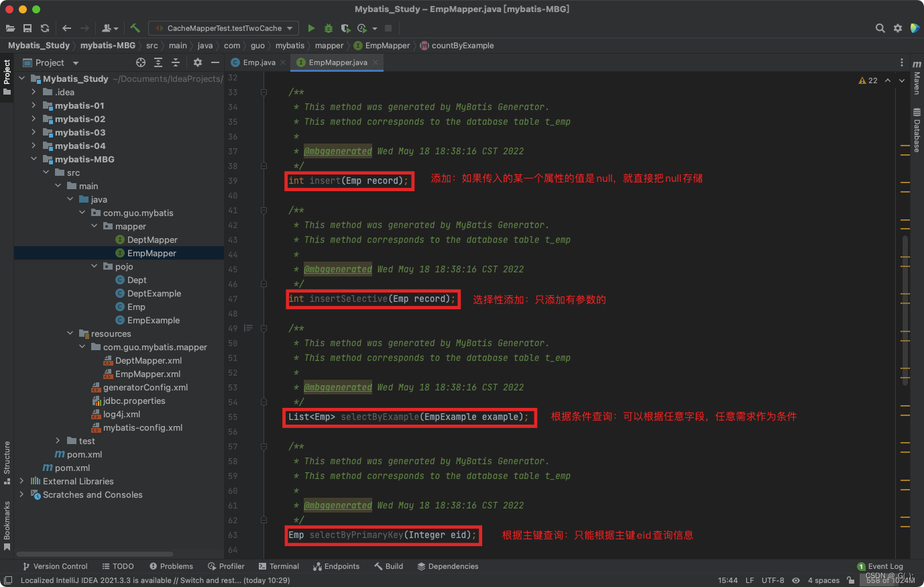
Task: Collapse all in Project panel
Action: [x=176, y=62]
